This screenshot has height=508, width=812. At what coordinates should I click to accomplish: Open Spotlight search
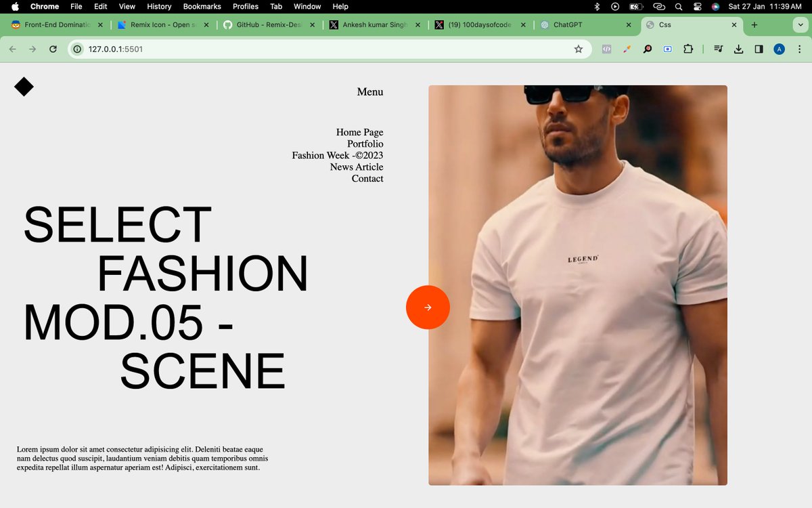pos(679,6)
